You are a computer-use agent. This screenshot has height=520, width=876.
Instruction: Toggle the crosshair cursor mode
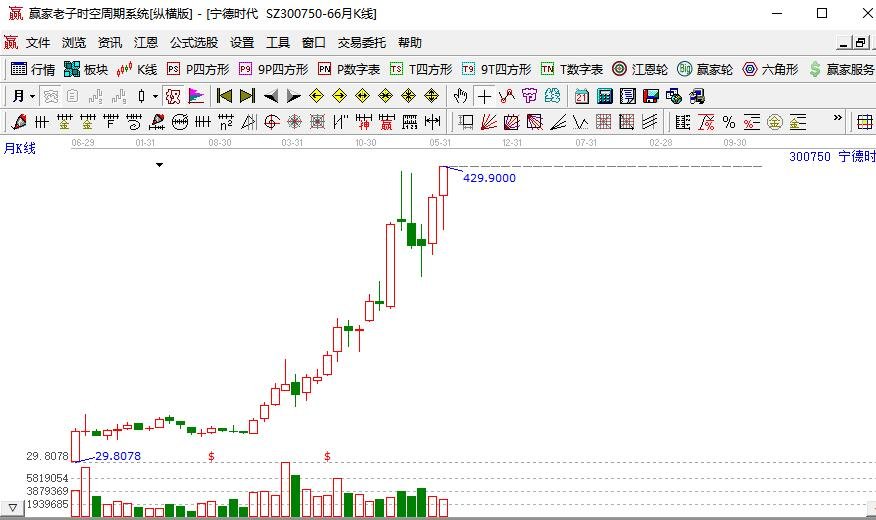(x=484, y=96)
